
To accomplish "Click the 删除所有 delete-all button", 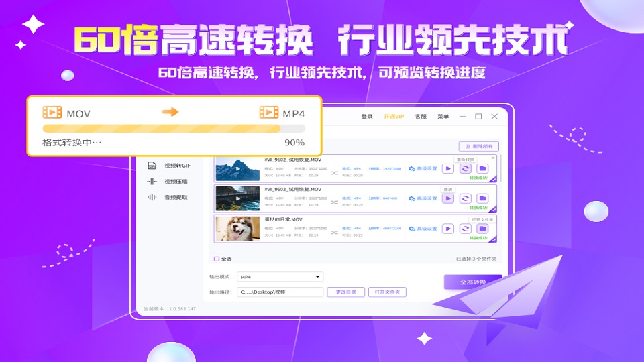I will coord(479,147).
